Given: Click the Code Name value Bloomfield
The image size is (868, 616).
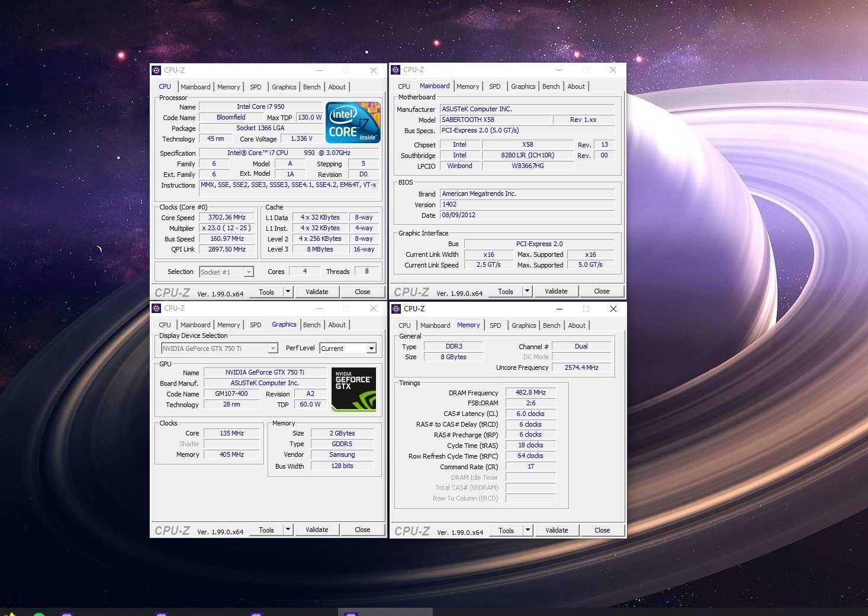Looking at the screenshot, I should click(x=231, y=118).
